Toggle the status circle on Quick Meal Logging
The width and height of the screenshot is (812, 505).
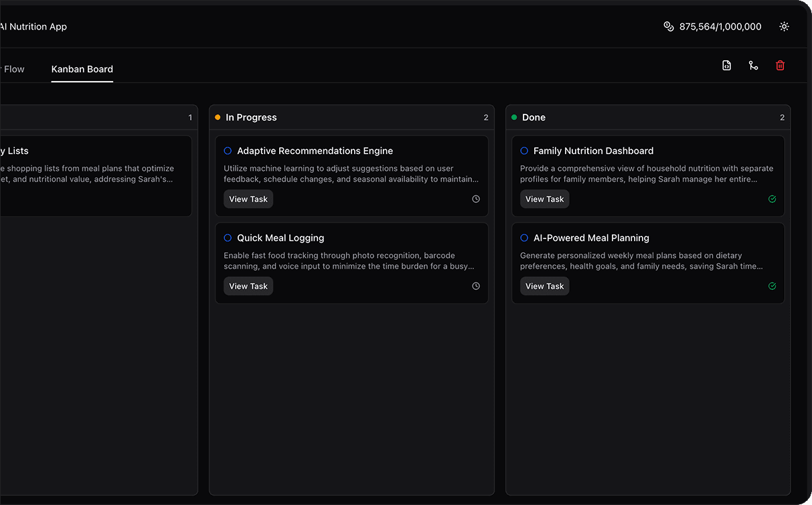227,238
